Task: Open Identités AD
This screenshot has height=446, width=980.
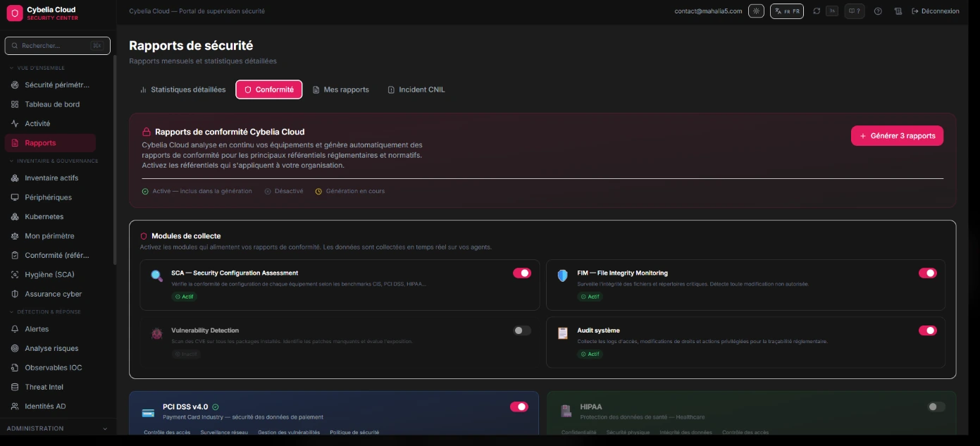Action: 50,407
